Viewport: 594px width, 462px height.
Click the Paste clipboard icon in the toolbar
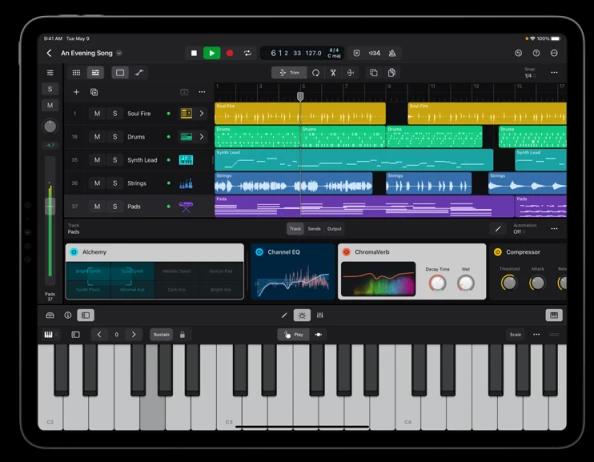tap(391, 72)
